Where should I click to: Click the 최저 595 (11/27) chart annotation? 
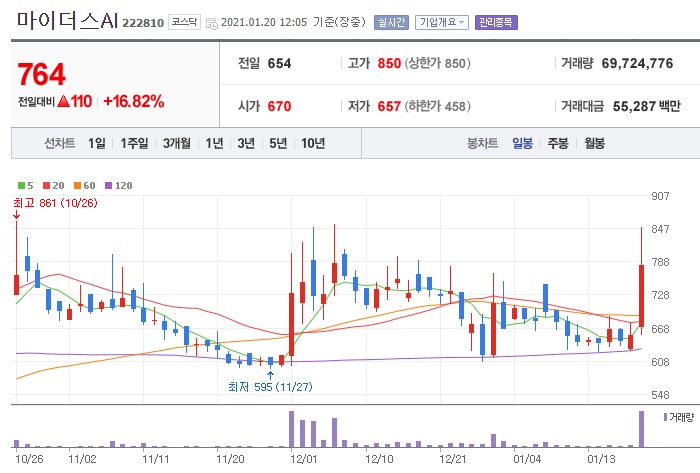click(270, 386)
